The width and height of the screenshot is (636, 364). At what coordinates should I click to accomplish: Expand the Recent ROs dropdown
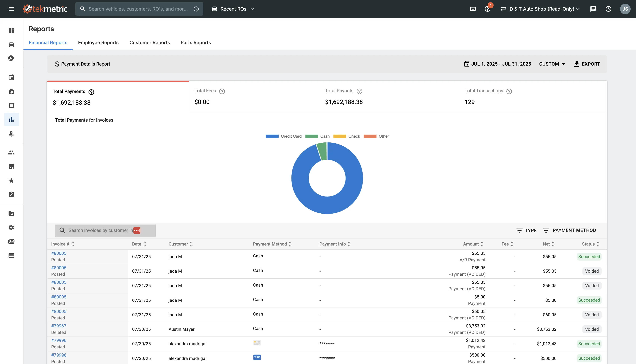(233, 9)
